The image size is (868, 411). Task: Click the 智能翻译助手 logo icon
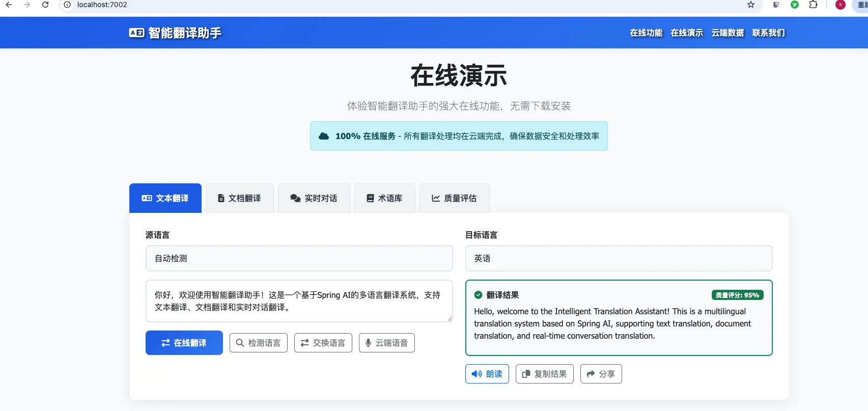pyautogui.click(x=136, y=33)
